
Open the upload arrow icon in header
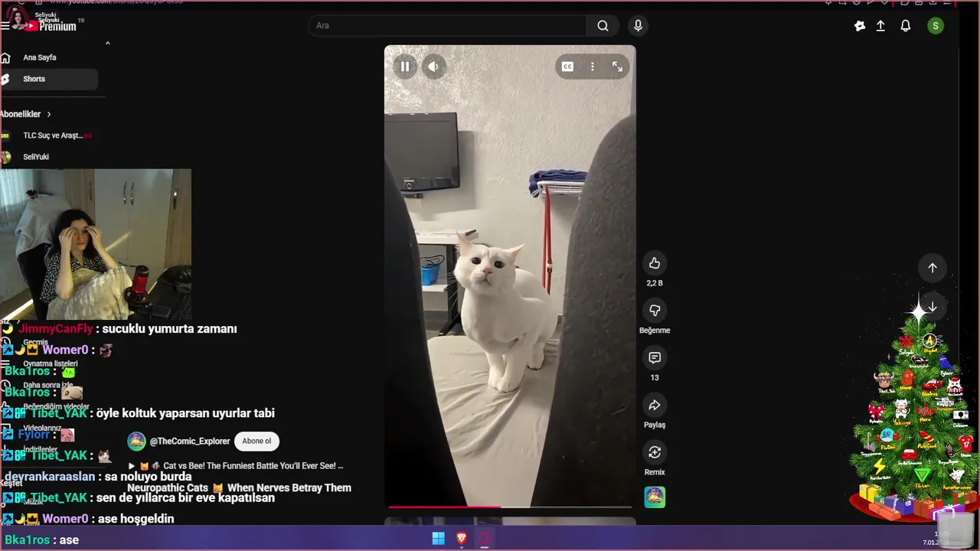880,26
